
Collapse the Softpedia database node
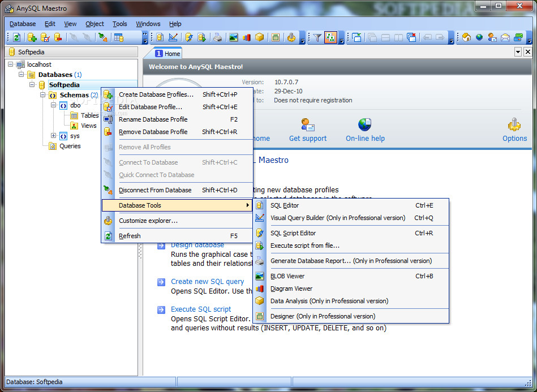coord(32,84)
